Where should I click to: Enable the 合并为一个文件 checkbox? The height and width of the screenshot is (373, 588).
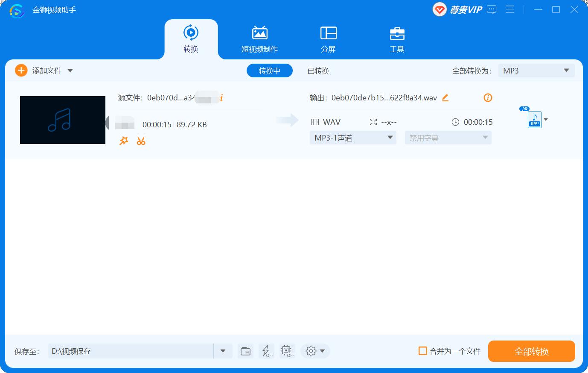click(422, 351)
